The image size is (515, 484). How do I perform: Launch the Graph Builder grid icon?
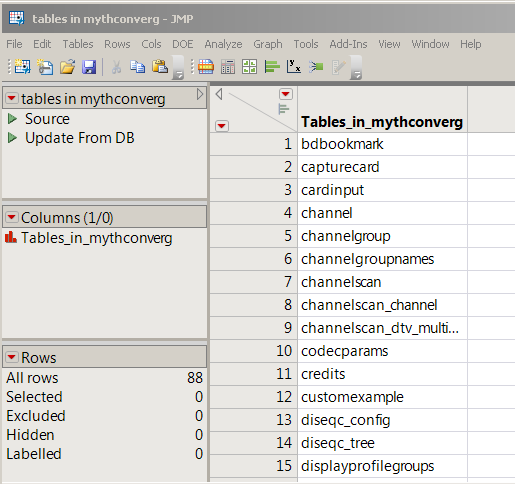click(x=250, y=67)
